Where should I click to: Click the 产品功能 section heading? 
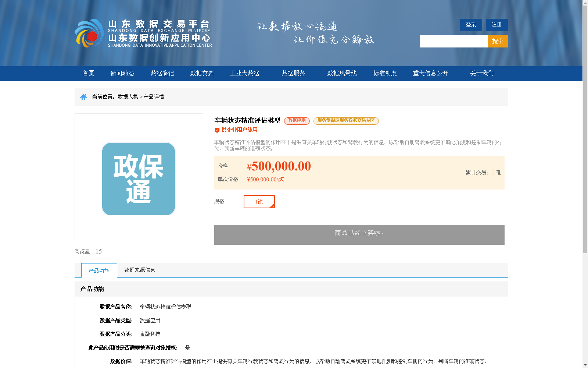pos(92,289)
